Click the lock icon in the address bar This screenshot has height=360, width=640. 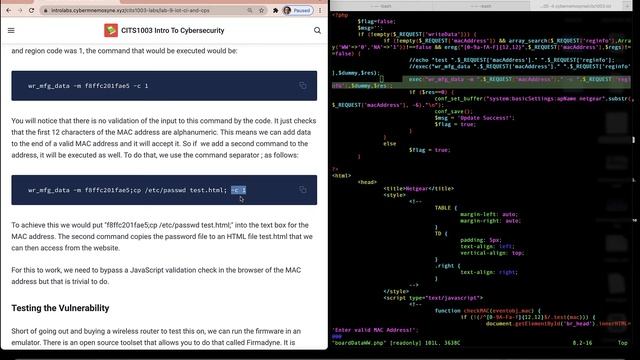click(x=46, y=10)
